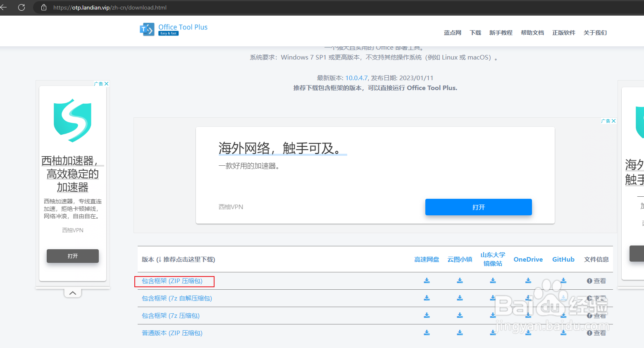This screenshot has width=644, height=348.
Task: Download ZIP framework package via 云图小镇 icon
Action: (460, 281)
